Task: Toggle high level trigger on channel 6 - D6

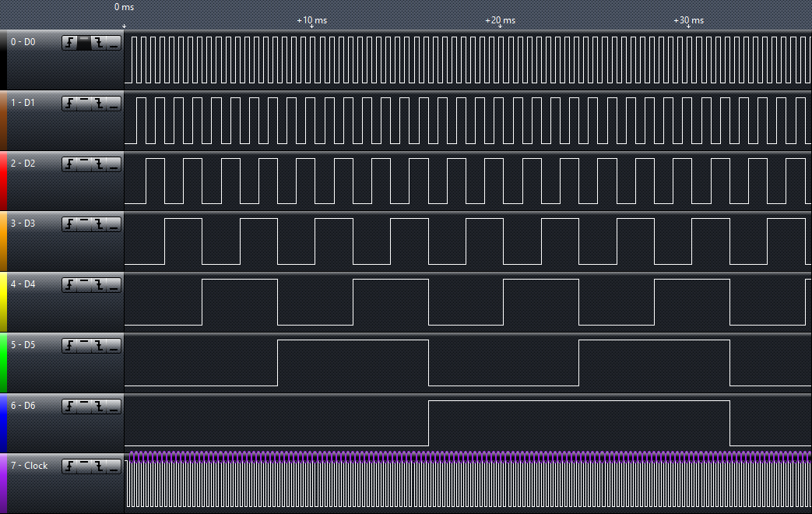Action: point(84,407)
